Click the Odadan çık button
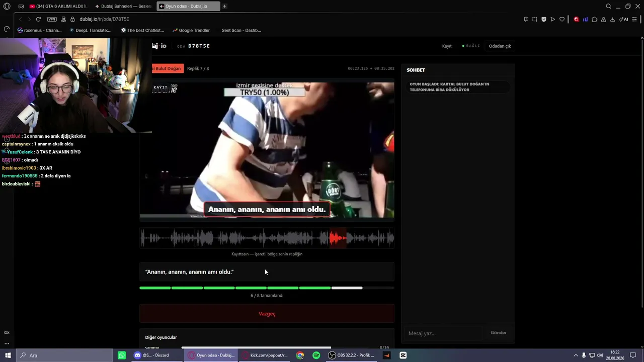Image resolution: width=644 pixels, height=362 pixels. pos(500,46)
